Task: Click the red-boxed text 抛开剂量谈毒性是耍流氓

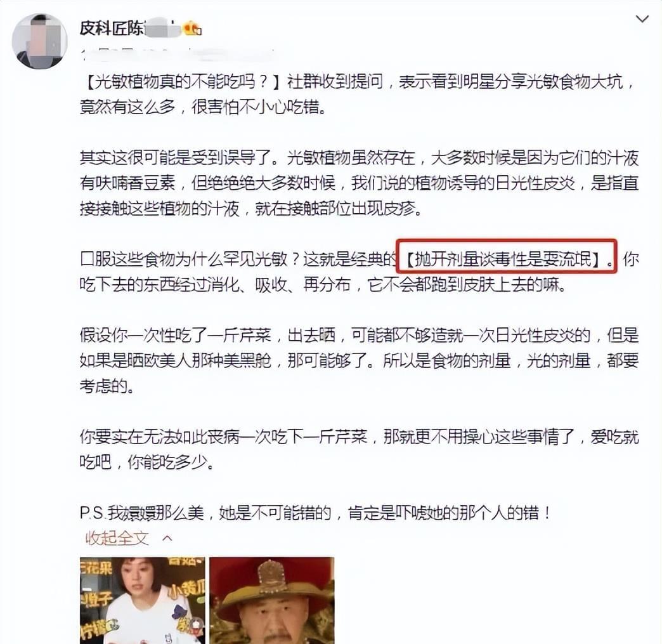Action: point(506,259)
